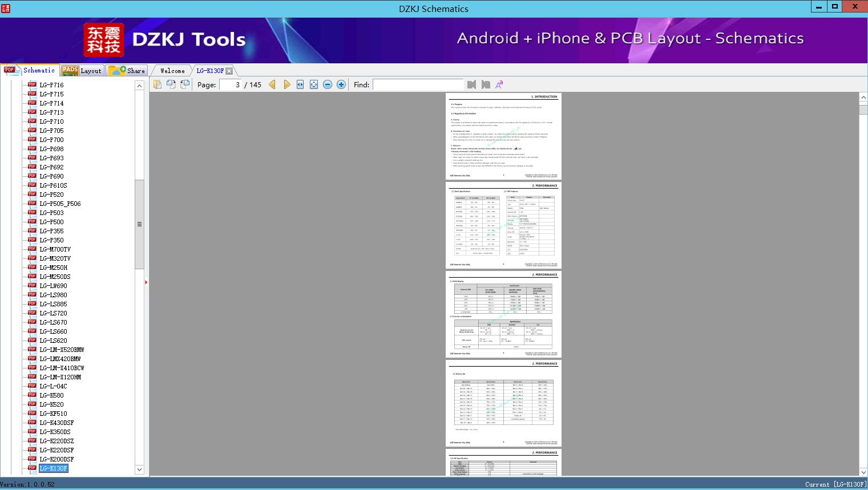Find previous search match

[x=471, y=84]
